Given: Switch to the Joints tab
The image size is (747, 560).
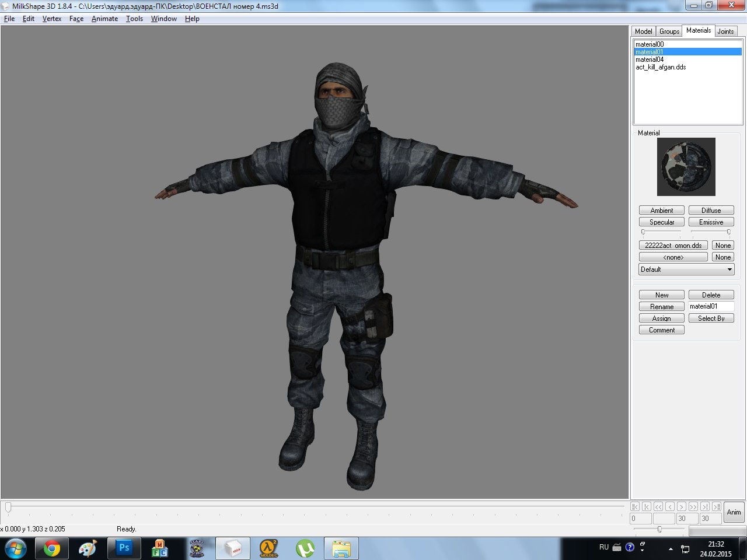Looking at the screenshot, I should coord(725,32).
